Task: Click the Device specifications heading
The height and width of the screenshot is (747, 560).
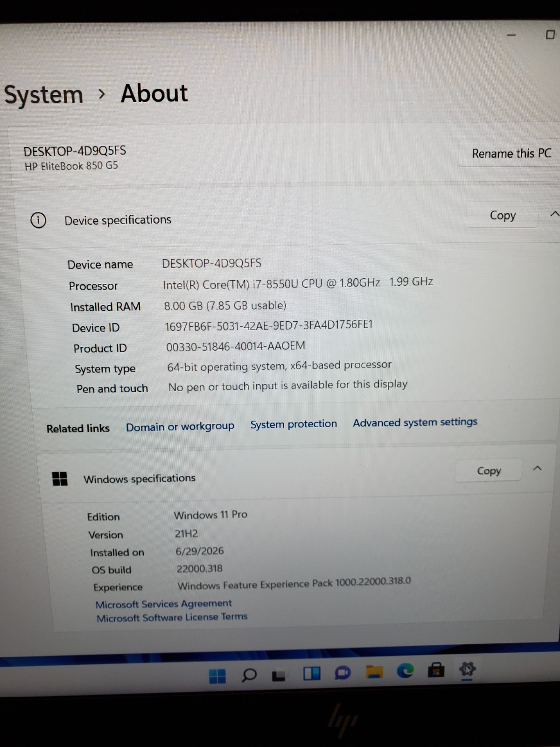Action: 118,220
